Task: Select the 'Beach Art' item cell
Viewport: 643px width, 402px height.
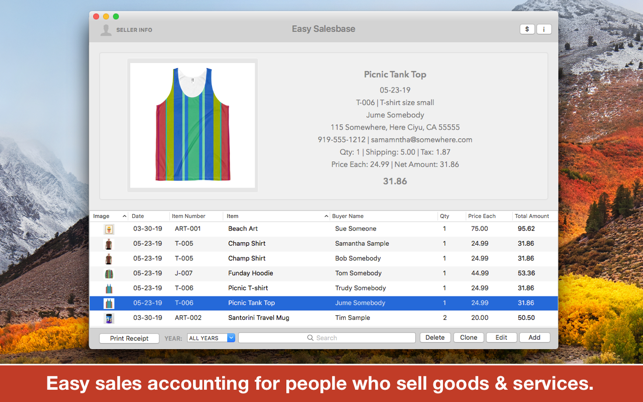Action: [x=243, y=228]
